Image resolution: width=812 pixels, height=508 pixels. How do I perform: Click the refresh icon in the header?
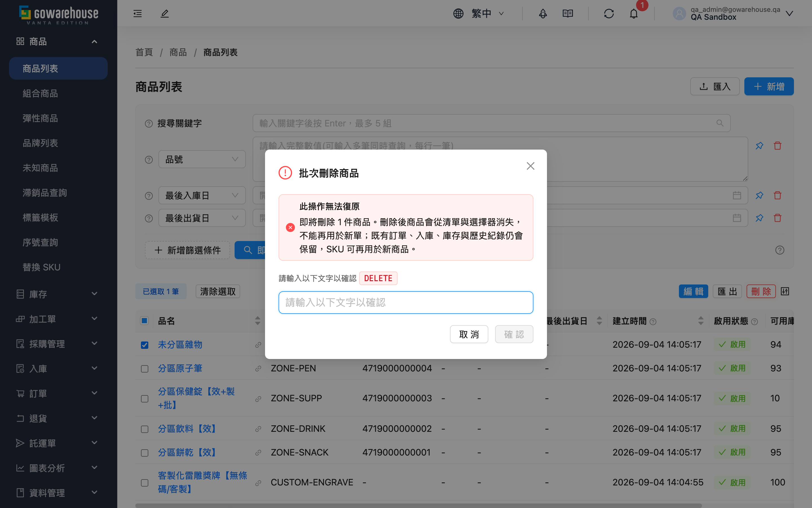pos(609,14)
